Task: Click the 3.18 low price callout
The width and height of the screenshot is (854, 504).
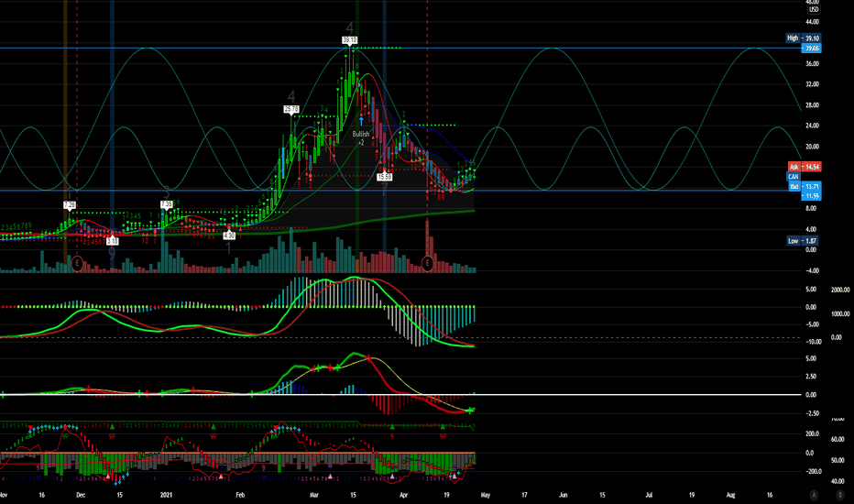Action: 112,240
